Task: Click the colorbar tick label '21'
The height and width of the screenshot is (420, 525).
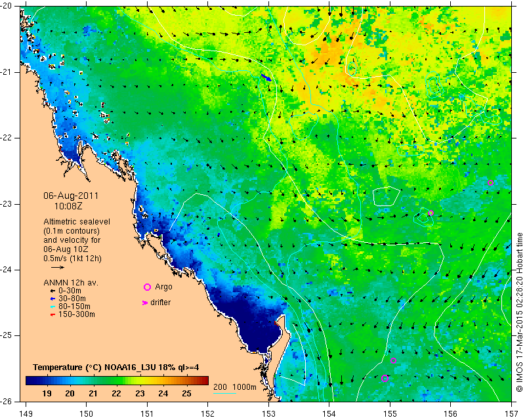Action: [93, 394]
